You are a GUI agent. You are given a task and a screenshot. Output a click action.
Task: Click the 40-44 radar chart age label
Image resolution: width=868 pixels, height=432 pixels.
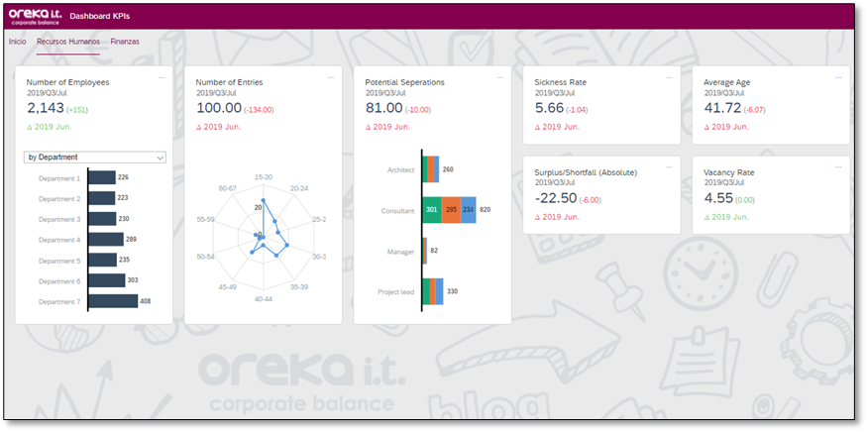click(x=263, y=299)
